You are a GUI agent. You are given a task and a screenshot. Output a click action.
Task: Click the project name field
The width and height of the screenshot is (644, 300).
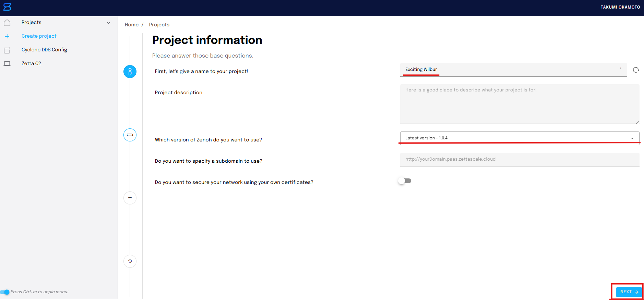513,70
